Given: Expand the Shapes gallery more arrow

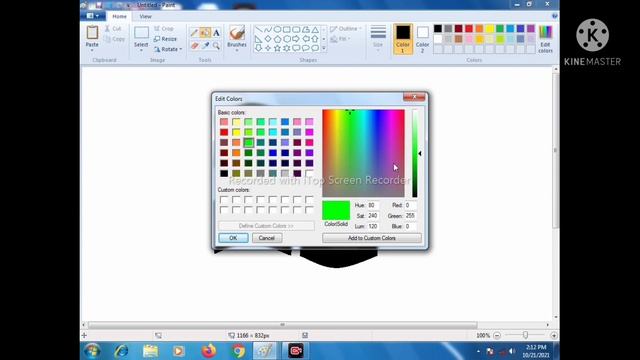Looking at the screenshot, I should (x=324, y=48).
